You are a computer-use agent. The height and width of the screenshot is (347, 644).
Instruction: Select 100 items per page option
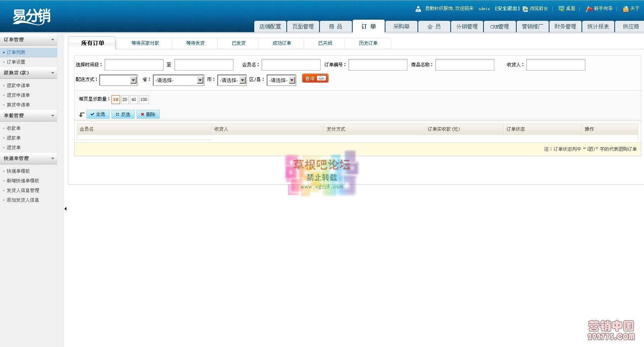click(x=143, y=99)
